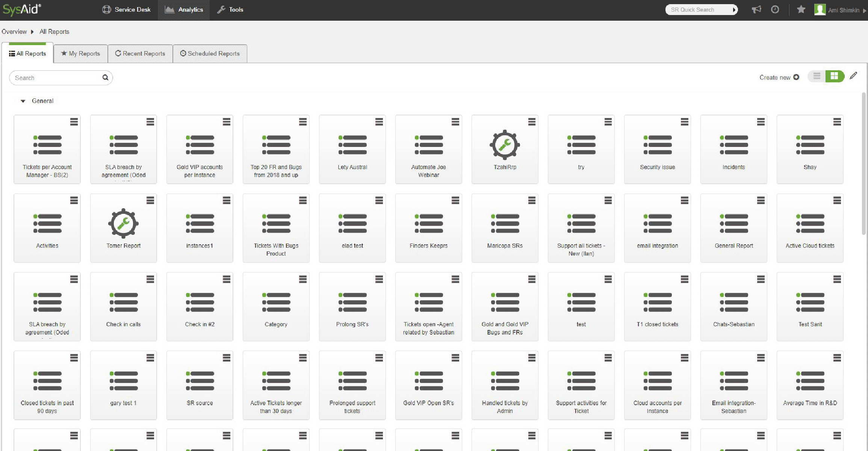
Task: Switch to My Reports tab
Action: pyautogui.click(x=80, y=54)
